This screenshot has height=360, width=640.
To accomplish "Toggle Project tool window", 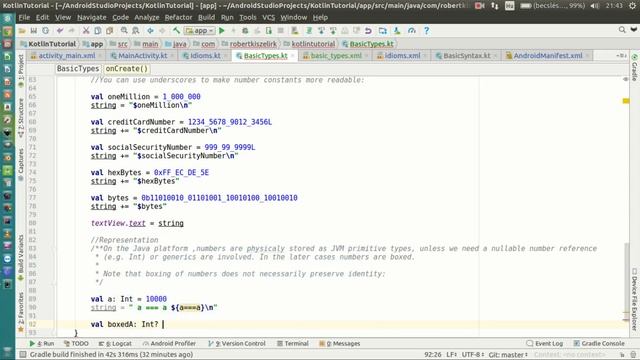I will click(21, 70).
